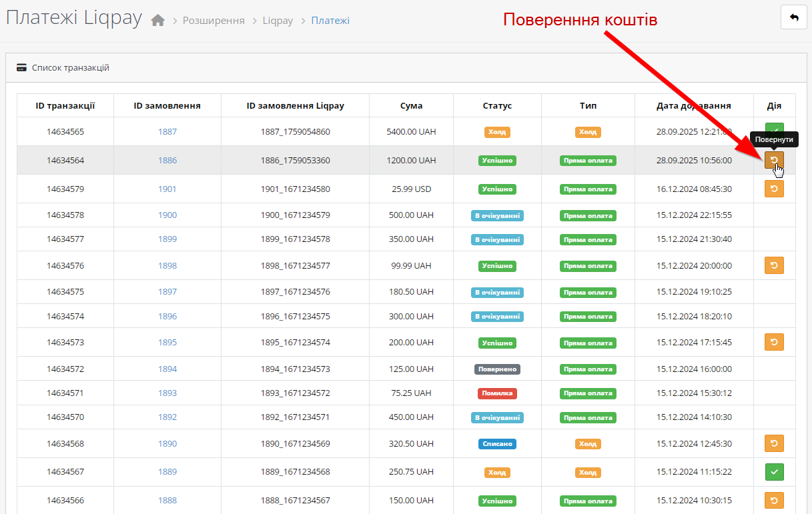Open order 1889 link
Image resolution: width=812 pixels, height=514 pixels.
pyautogui.click(x=167, y=471)
